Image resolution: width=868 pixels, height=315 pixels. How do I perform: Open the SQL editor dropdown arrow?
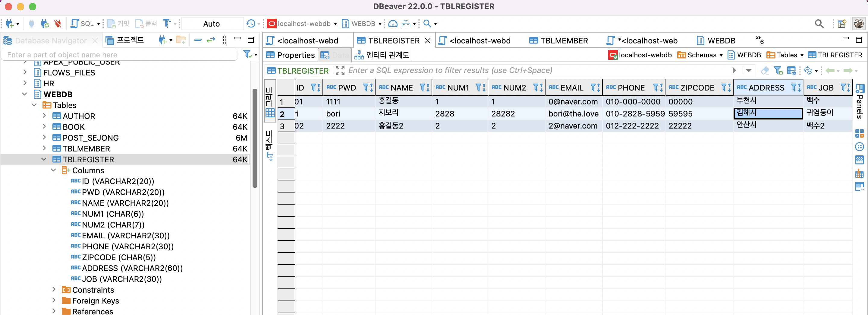point(98,24)
